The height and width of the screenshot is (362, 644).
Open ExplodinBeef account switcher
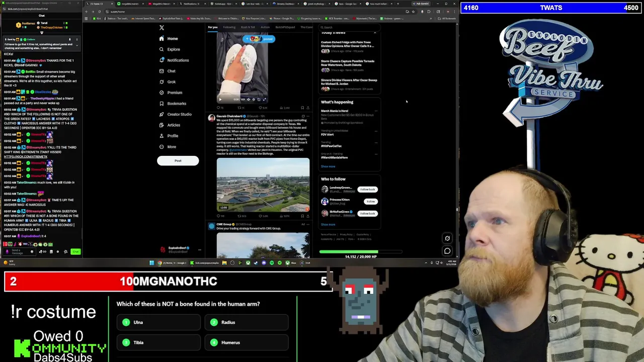[x=181, y=249]
